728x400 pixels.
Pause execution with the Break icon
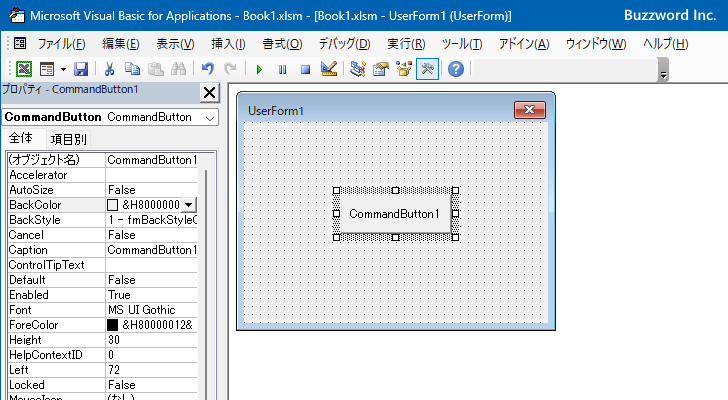(282, 69)
